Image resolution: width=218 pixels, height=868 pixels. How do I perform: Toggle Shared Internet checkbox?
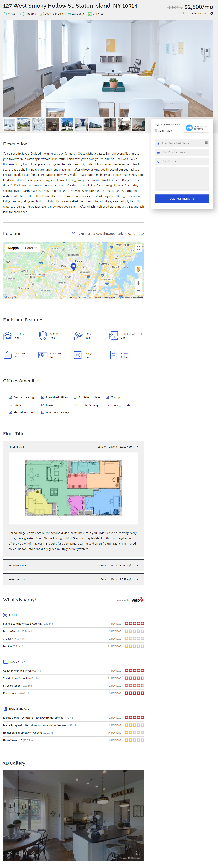[x=10, y=412]
